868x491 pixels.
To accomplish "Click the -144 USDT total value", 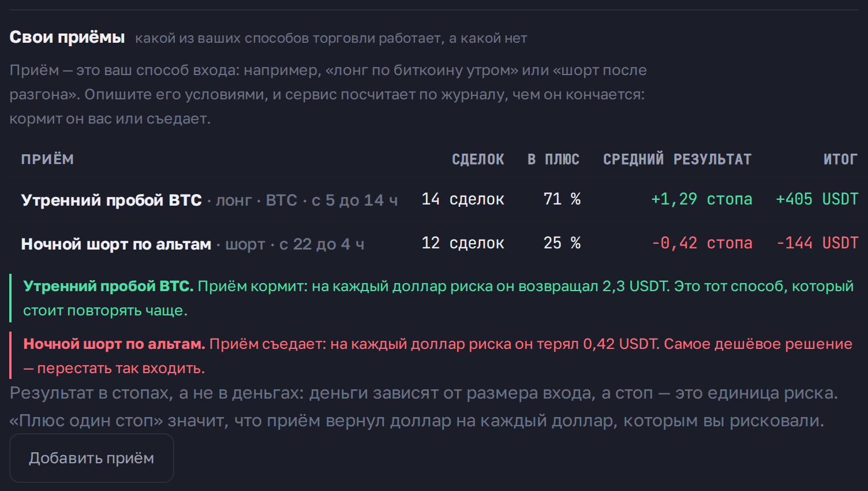I will coord(817,243).
